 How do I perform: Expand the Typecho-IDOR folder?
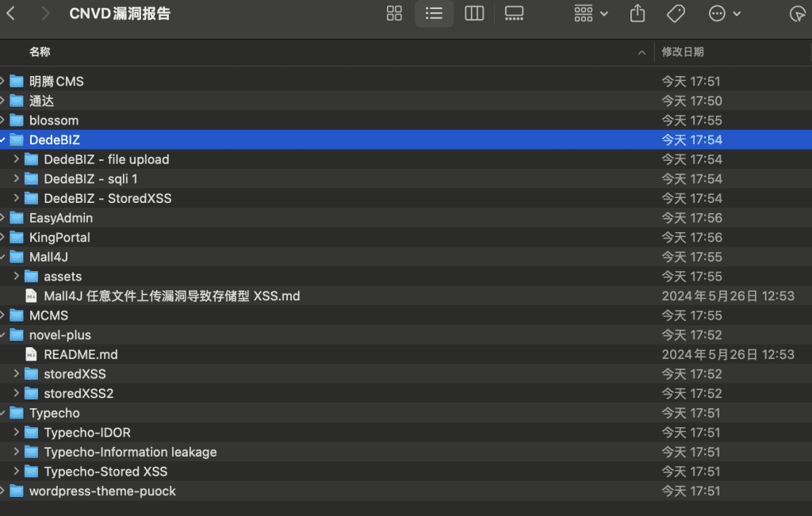(16, 432)
